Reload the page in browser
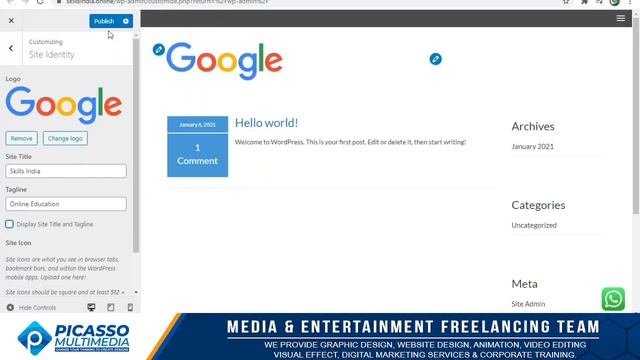Viewport: 640px width, 360px height. click(40, 2)
